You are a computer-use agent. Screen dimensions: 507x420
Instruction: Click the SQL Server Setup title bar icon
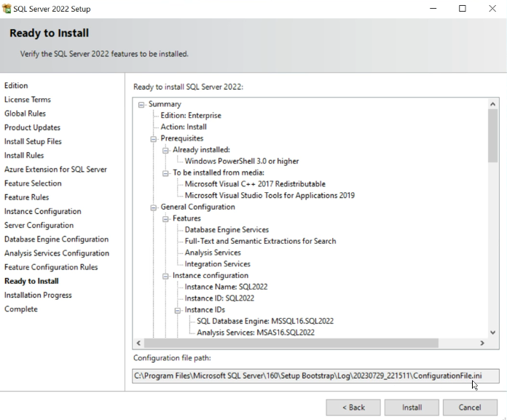[x=7, y=9]
